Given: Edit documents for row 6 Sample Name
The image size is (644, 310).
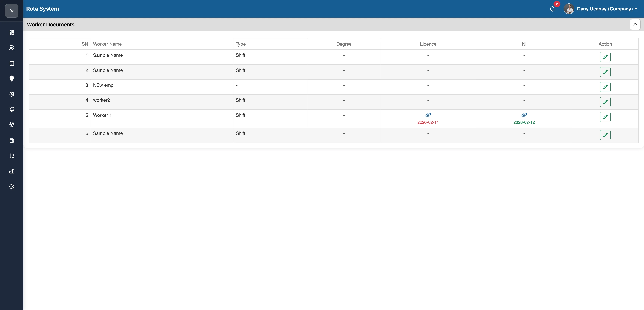Looking at the screenshot, I should [x=605, y=135].
